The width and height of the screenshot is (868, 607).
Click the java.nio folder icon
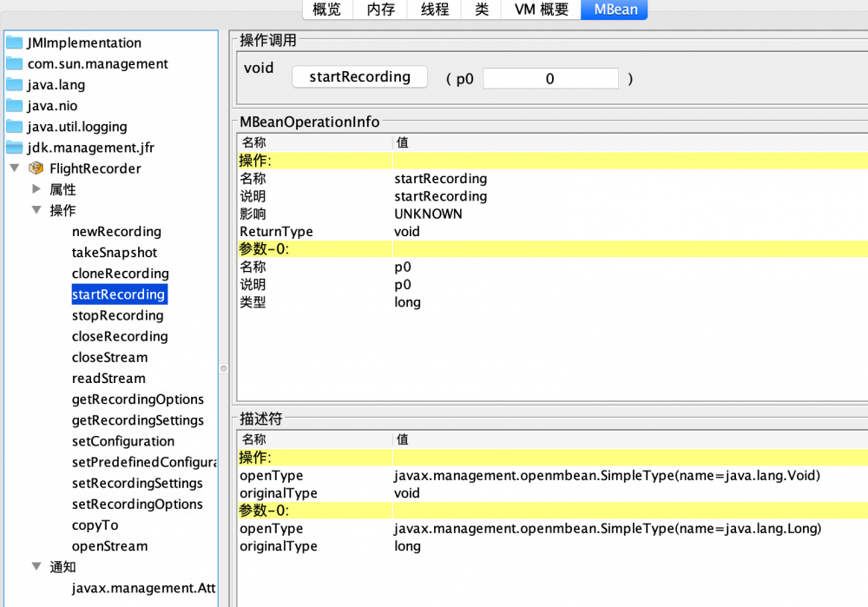tap(15, 105)
